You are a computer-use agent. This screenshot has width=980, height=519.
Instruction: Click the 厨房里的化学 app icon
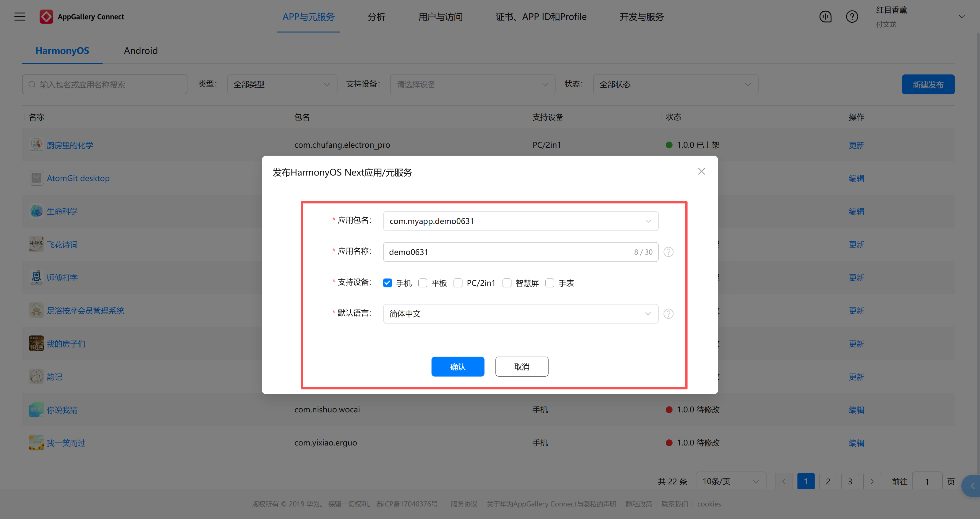[36, 145]
